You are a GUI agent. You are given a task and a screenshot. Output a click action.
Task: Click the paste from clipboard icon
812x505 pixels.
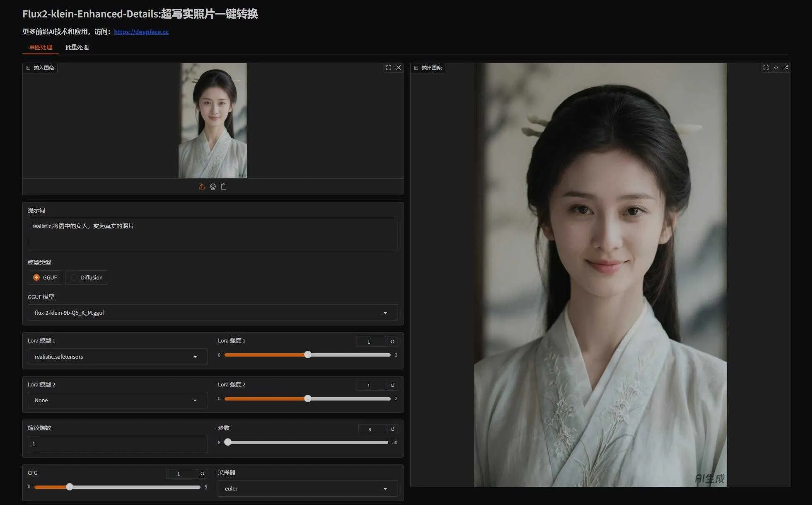point(224,187)
